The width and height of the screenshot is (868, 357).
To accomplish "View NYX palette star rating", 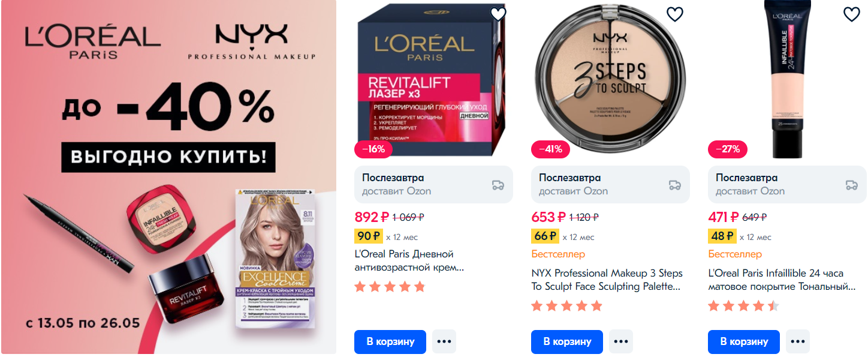I will pos(566,306).
